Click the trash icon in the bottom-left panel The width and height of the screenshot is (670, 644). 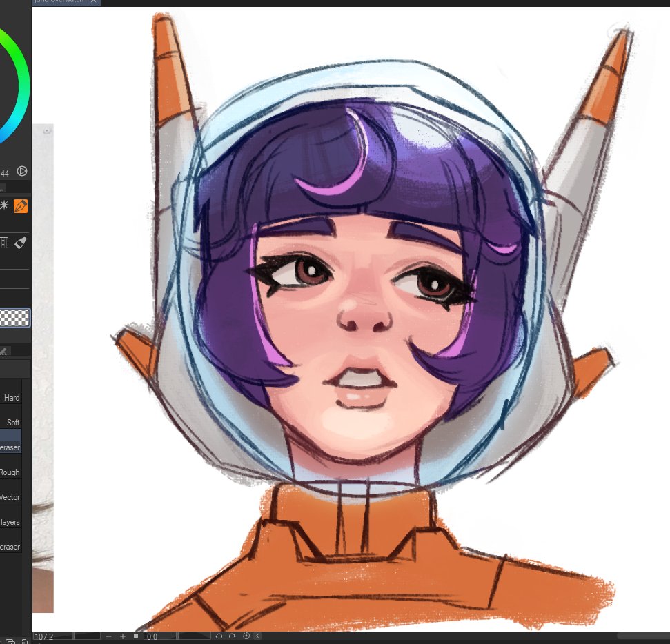pos(24,641)
